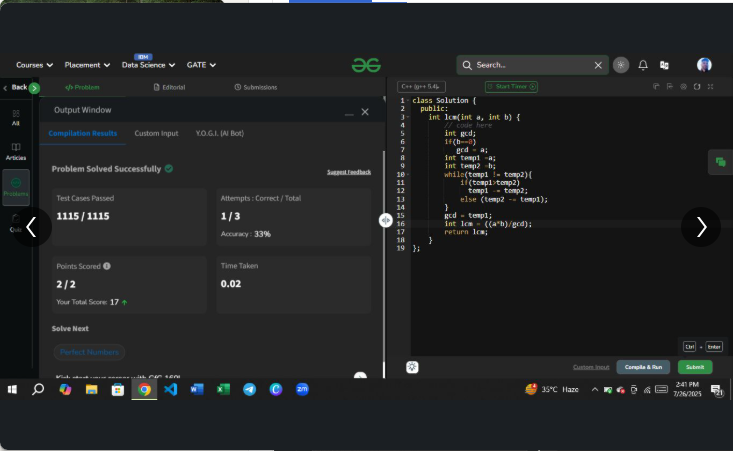
Task: Open the green chat widget on right edge
Action: pyautogui.click(x=720, y=162)
